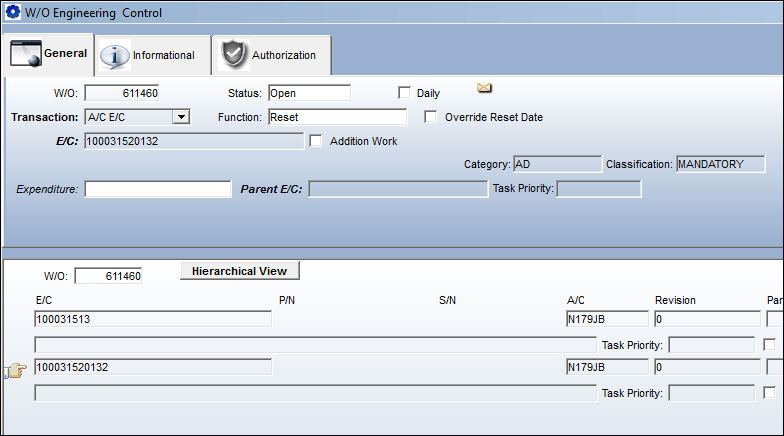Toggle checkbox in 100031520132 row Task Priority line

point(770,392)
